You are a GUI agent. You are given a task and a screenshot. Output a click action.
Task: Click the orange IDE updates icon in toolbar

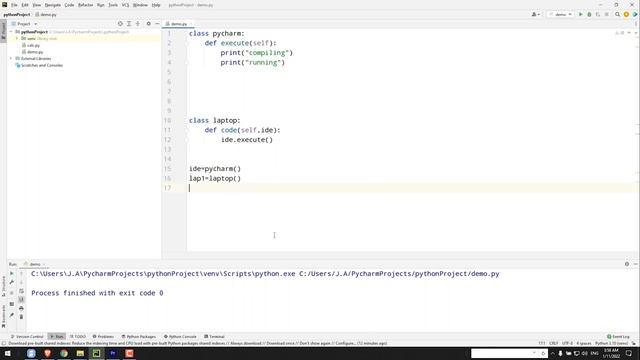coord(626,14)
